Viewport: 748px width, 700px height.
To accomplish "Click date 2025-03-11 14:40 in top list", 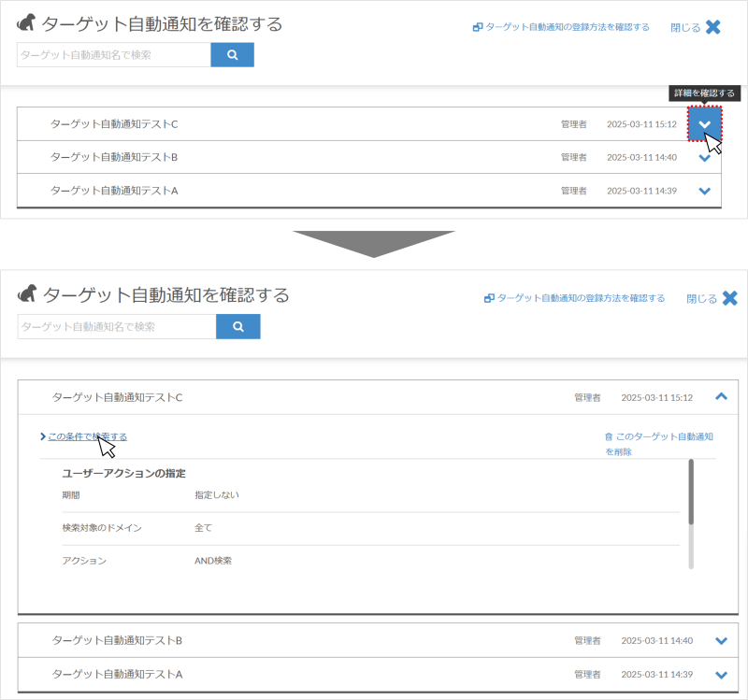I will coord(641,157).
